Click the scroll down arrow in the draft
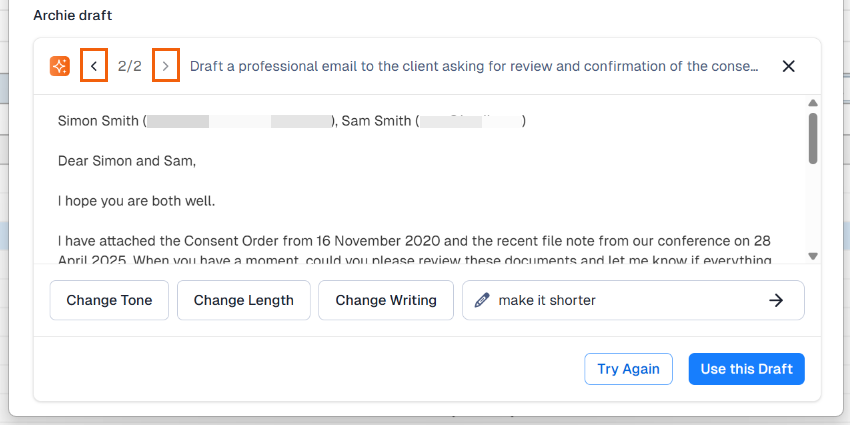This screenshot has height=425, width=850. coord(813,256)
